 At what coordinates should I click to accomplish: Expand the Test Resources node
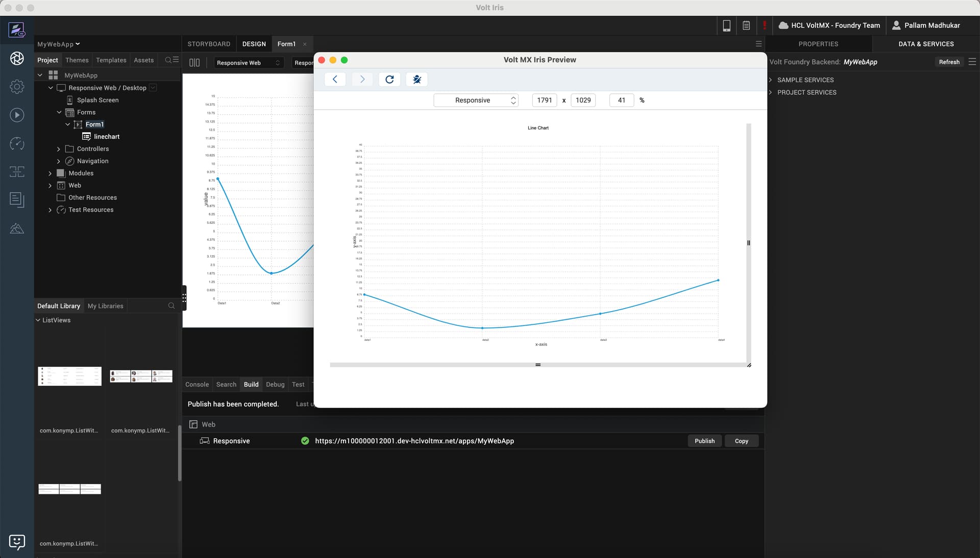[x=50, y=210]
